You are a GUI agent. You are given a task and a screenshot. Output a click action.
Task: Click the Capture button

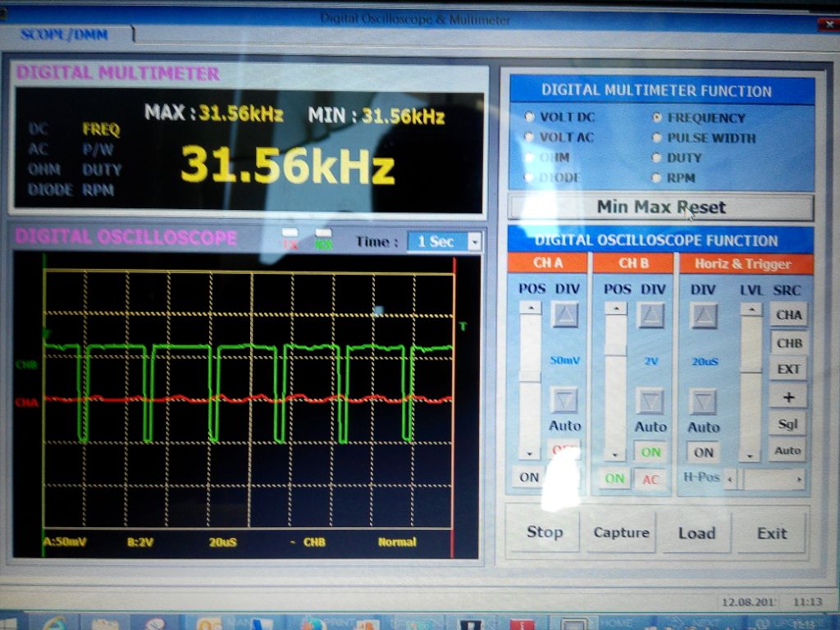621,532
